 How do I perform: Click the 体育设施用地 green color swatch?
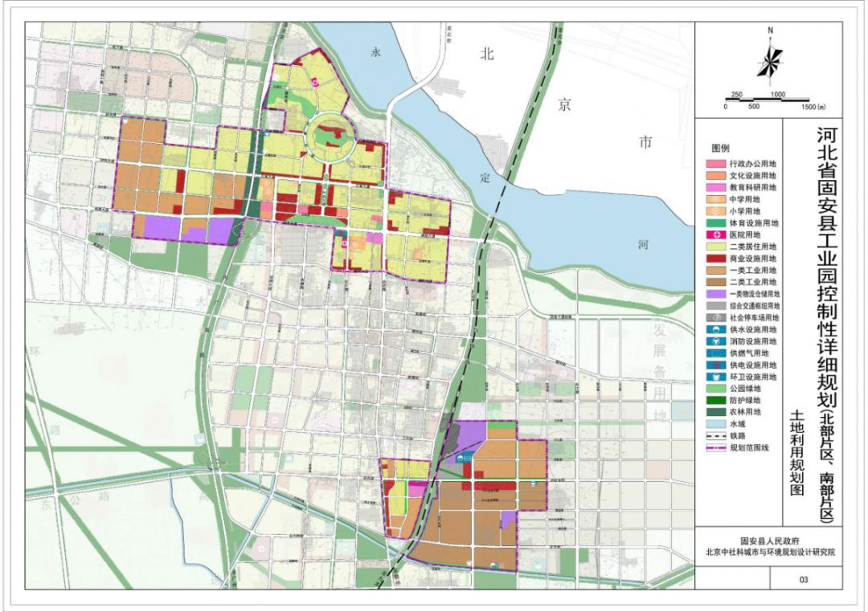click(716, 223)
